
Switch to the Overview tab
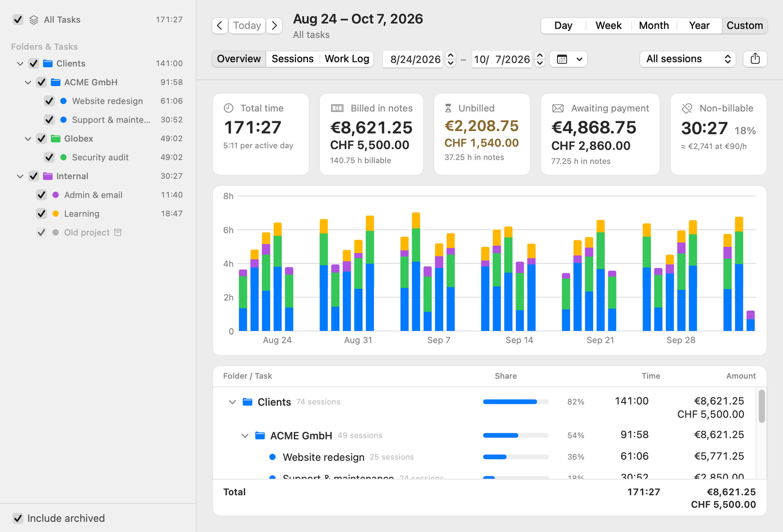tap(239, 59)
